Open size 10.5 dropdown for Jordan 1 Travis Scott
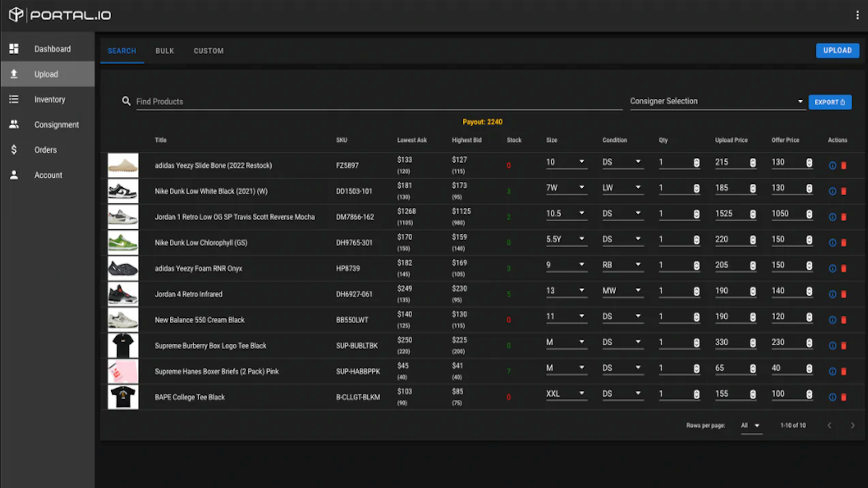Image resolution: width=868 pixels, height=488 pixels. pyautogui.click(x=566, y=214)
